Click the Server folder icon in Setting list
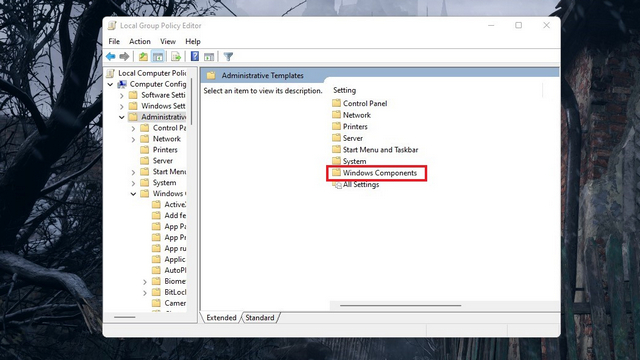The width and height of the screenshot is (640, 360). tap(336, 138)
